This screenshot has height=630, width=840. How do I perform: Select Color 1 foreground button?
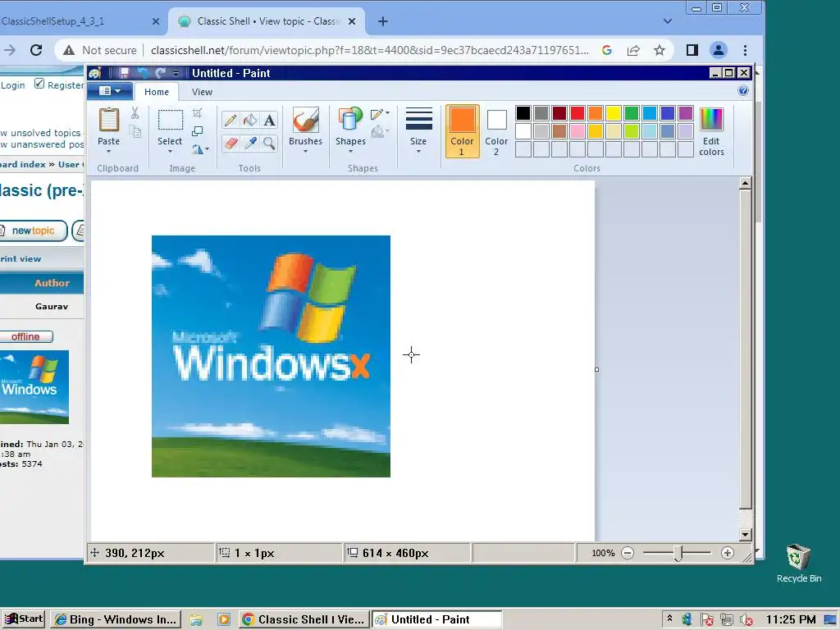(462, 131)
